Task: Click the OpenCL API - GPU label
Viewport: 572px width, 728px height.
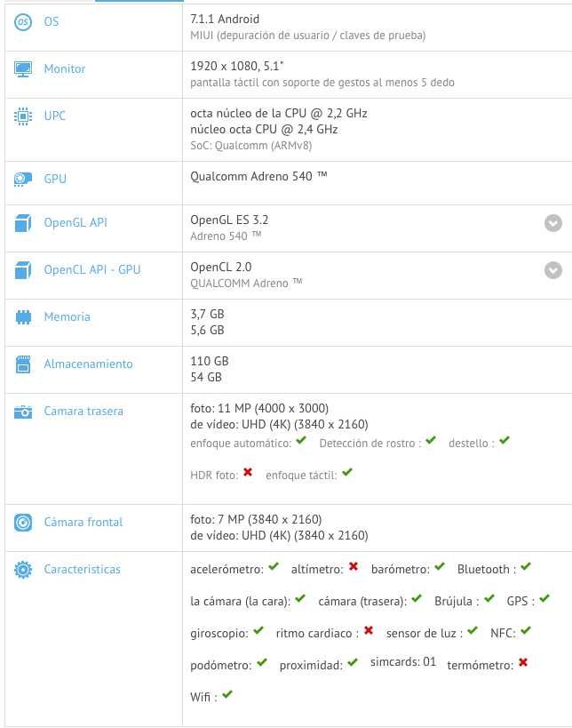Action: 91,270
